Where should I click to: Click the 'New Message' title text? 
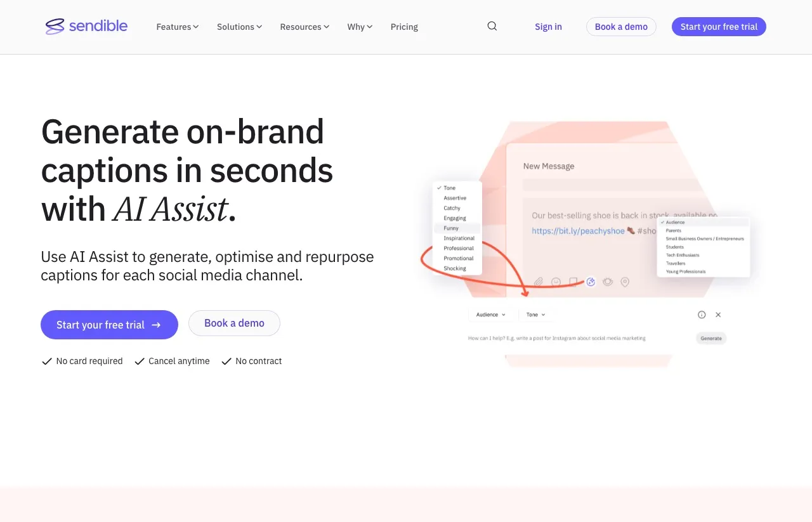tap(549, 166)
